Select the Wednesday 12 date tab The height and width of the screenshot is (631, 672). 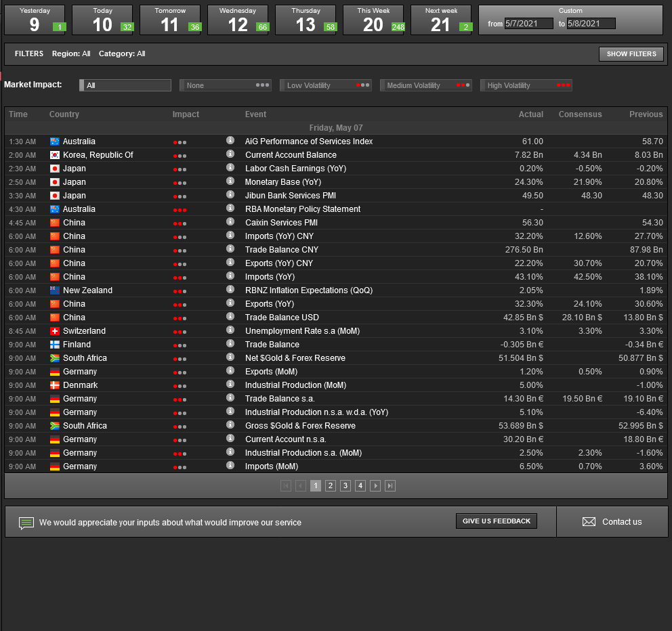238,20
